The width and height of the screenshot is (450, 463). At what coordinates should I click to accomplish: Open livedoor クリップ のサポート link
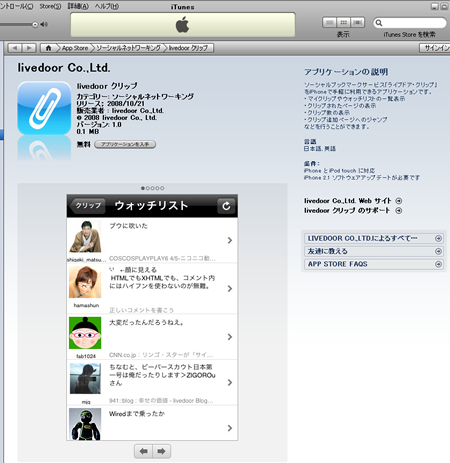click(347, 211)
